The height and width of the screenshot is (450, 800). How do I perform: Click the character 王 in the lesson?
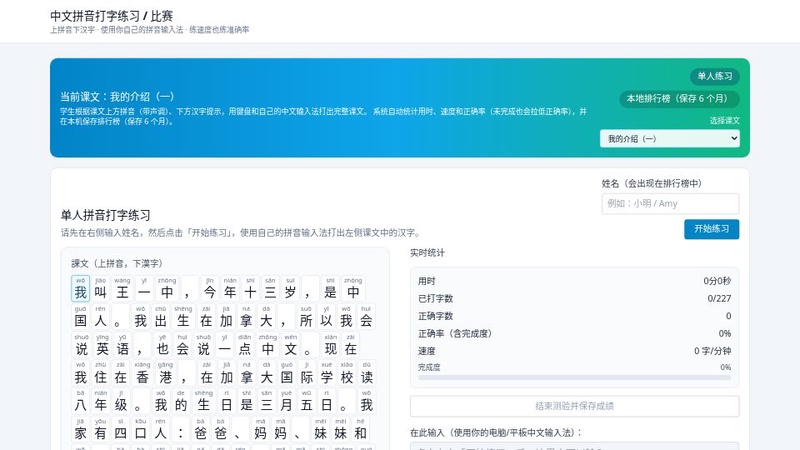pyautogui.click(x=122, y=289)
